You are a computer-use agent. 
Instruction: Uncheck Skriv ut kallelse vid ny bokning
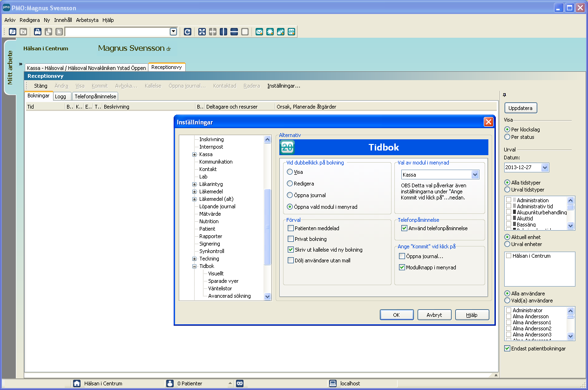pos(291,250)
